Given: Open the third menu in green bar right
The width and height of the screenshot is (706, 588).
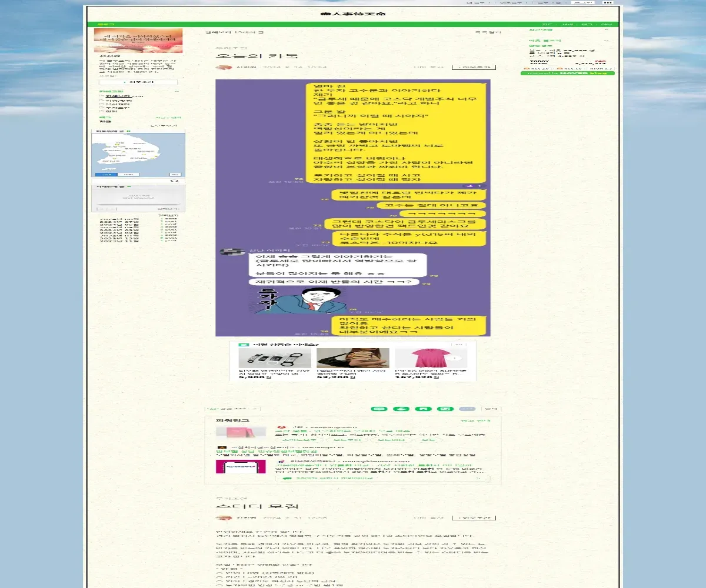Looking at the screenshot, I should pyautogui.click(x=587, y=25).
